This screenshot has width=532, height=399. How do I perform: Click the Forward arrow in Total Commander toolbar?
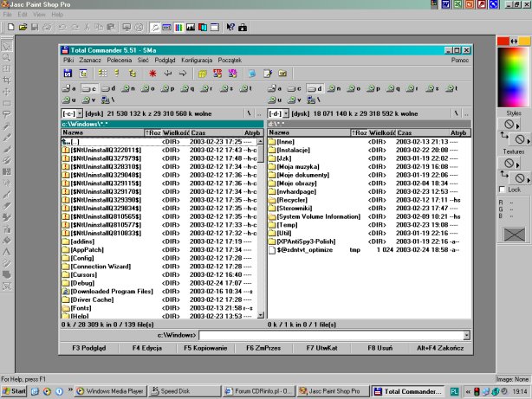point(183,74)
